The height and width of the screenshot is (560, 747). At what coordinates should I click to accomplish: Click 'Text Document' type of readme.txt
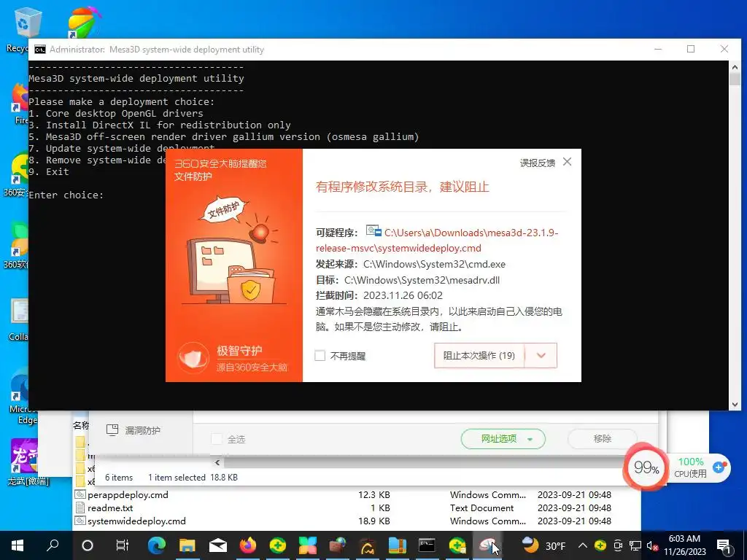pyautogui.click(x=481, y=508)
